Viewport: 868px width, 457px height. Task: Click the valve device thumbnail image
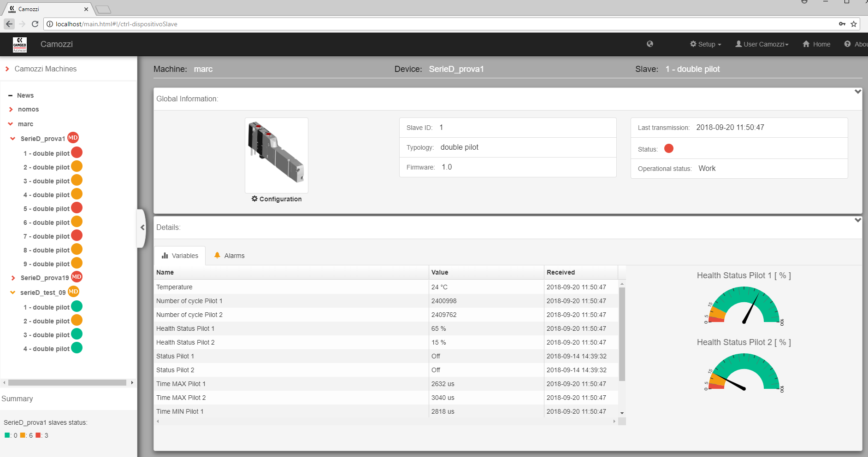click(277, 155)
